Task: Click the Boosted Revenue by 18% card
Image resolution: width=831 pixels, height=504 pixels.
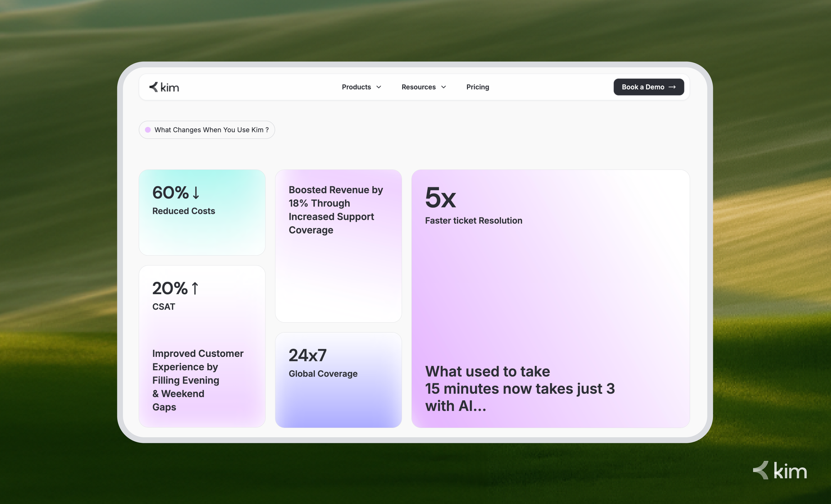Action: 338,245
